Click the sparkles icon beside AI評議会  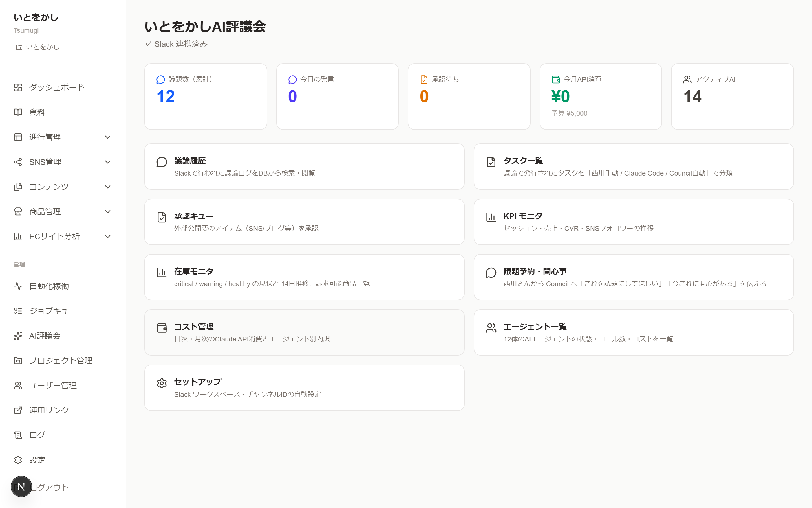18,336
